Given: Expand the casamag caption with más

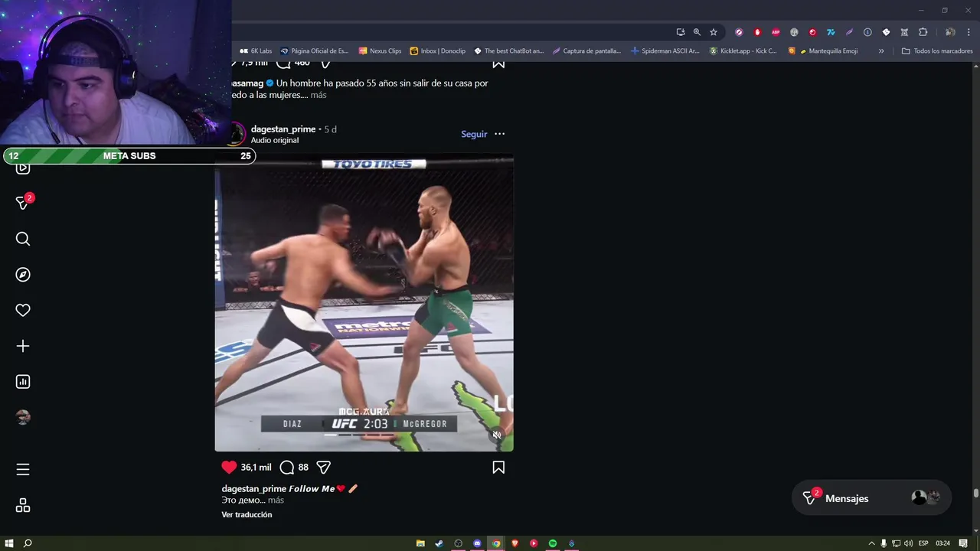Looking at the screenshot, I should [x=318, y=95].
